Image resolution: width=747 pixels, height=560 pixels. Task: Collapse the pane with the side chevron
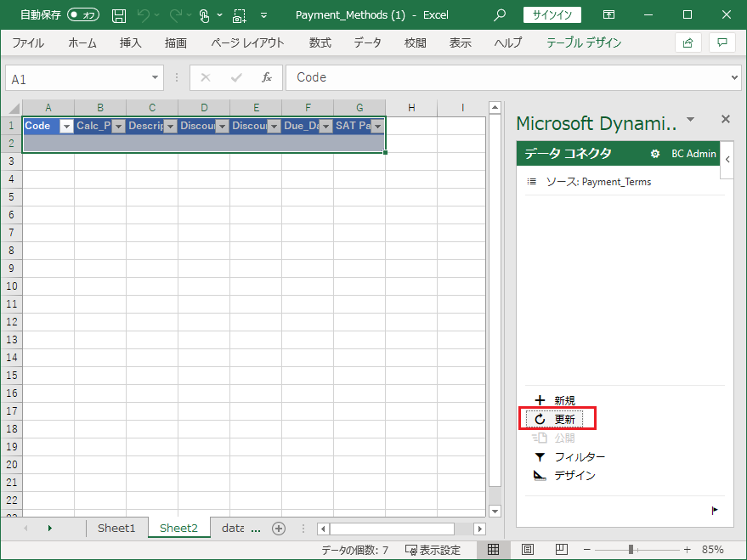(x=727, y=160)
